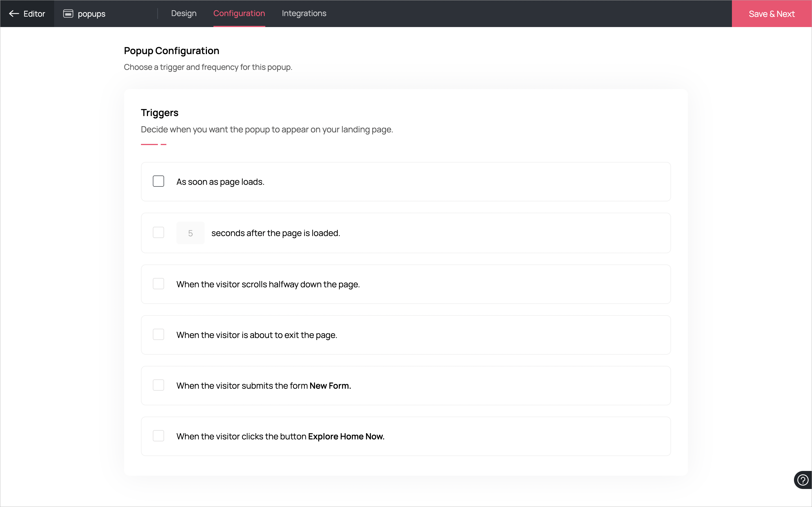The width and height of the screenshot is (812, 507).
Task: Check the submits form New Form trigger
Action: tap(158, 385)
